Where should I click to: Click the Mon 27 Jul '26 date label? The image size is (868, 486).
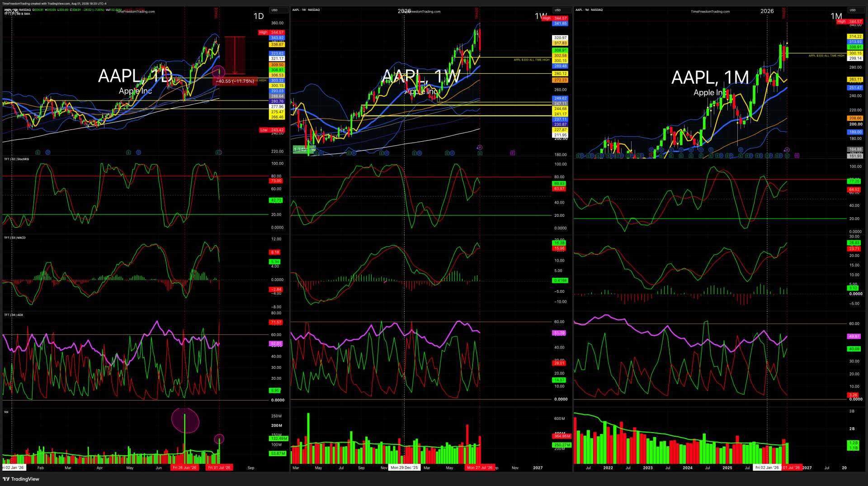click(480, 467)
